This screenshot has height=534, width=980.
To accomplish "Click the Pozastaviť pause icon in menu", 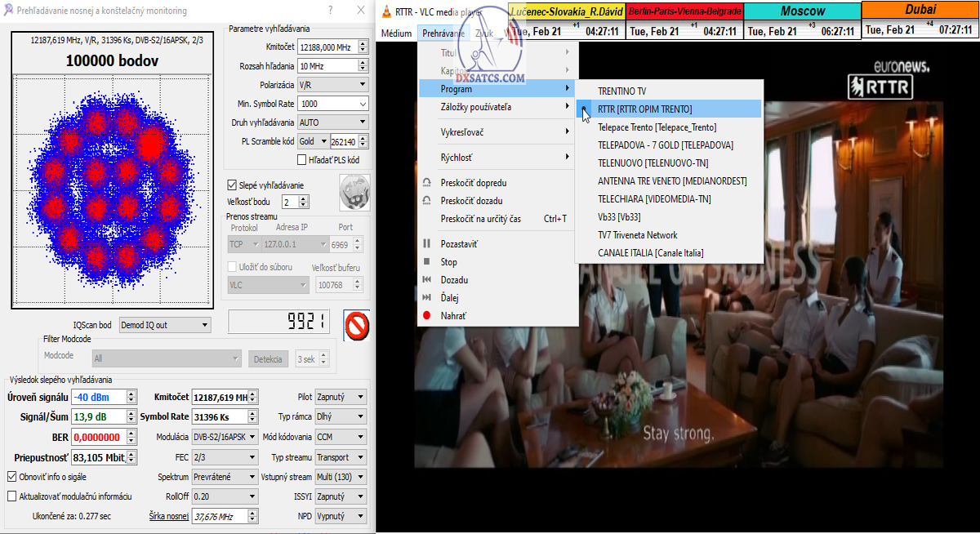I will point(426,244).
